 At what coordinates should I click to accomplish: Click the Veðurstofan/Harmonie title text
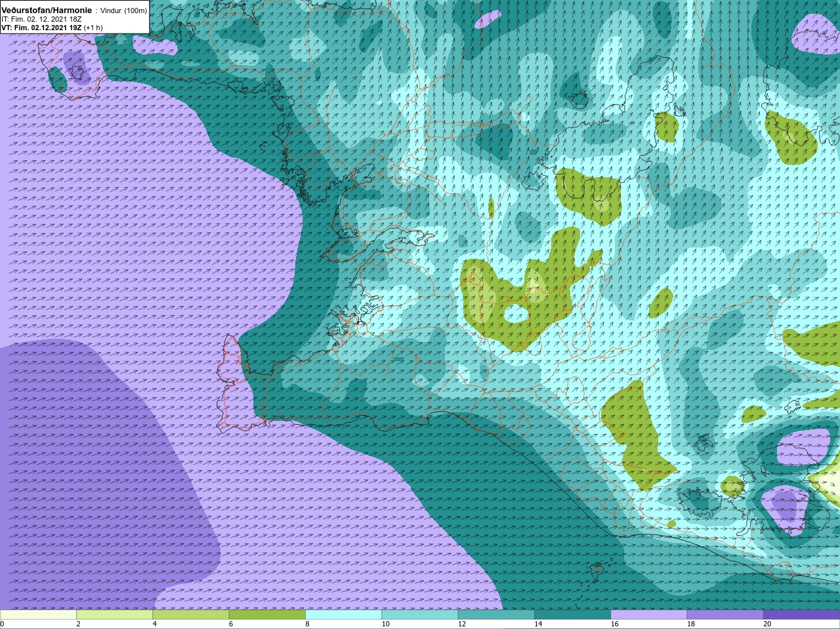(47, 11)
